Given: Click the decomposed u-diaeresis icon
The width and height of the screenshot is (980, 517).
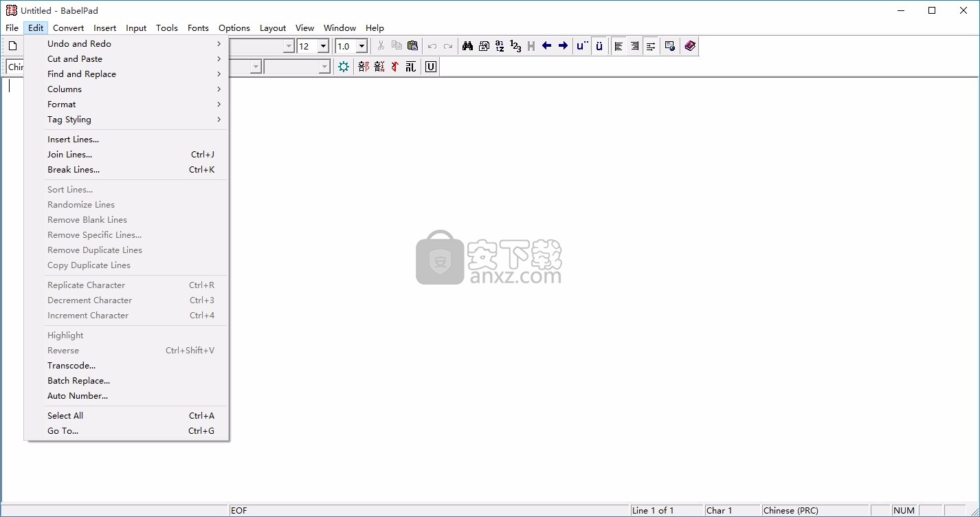Looking at the screenshot, I should (x=583, y=46).
